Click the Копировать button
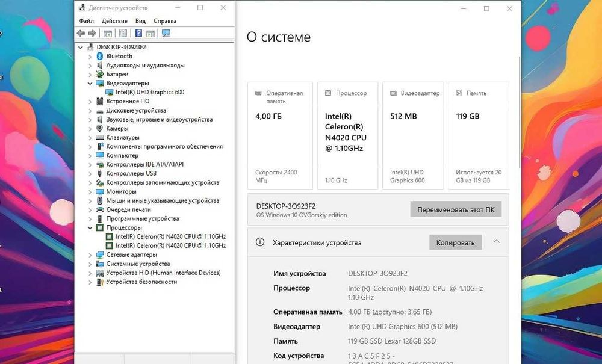The width and height of the screenshot is (602, 364). [455, 242]
